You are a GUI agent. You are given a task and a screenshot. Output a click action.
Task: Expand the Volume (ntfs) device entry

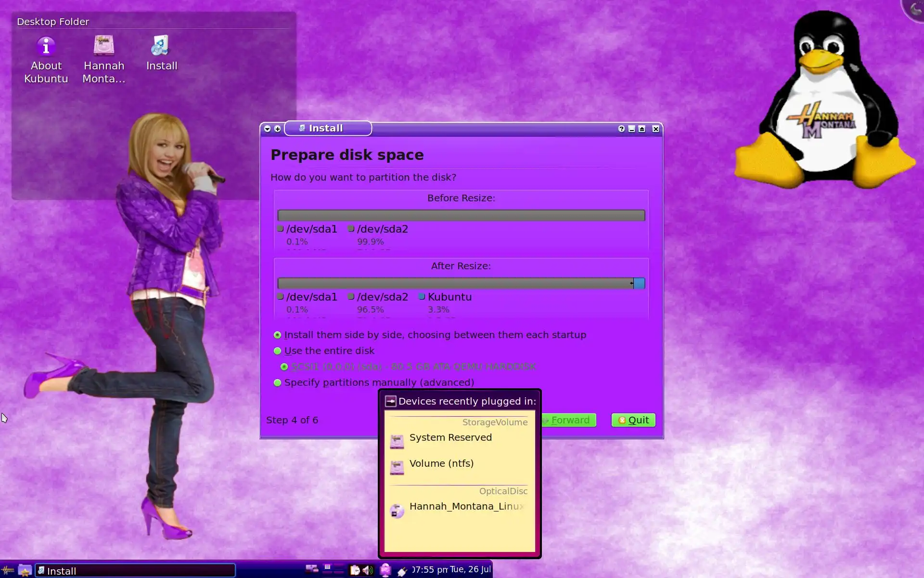pos(441,464)
